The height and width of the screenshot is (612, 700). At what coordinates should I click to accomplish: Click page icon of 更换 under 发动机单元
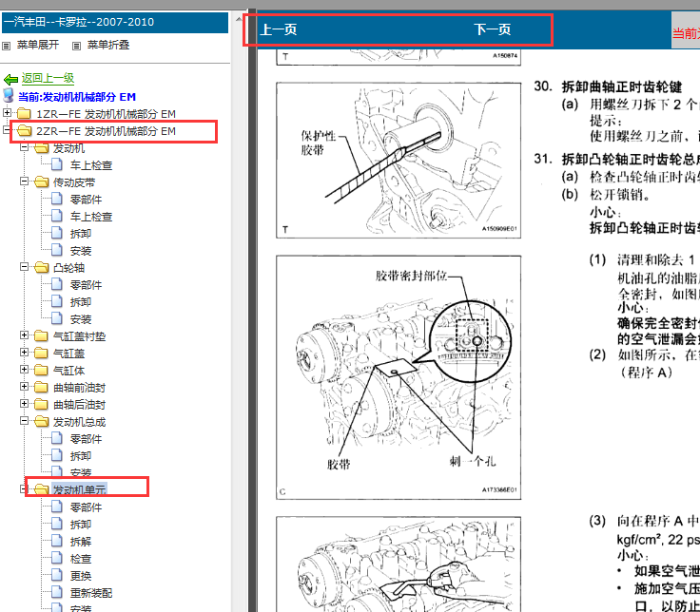(x=57, y=576)
